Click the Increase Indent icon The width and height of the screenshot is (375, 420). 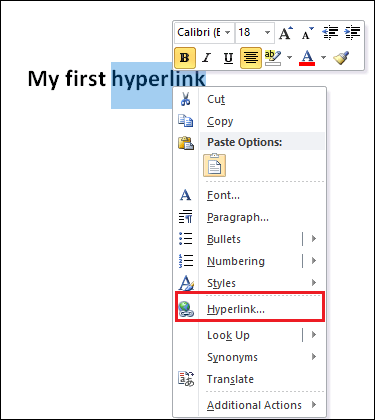352,33
